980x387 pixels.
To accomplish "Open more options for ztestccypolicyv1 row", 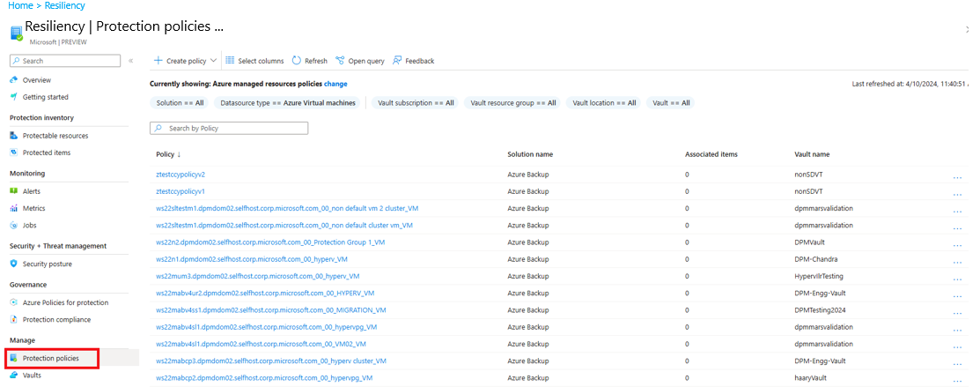I will 957,194.
